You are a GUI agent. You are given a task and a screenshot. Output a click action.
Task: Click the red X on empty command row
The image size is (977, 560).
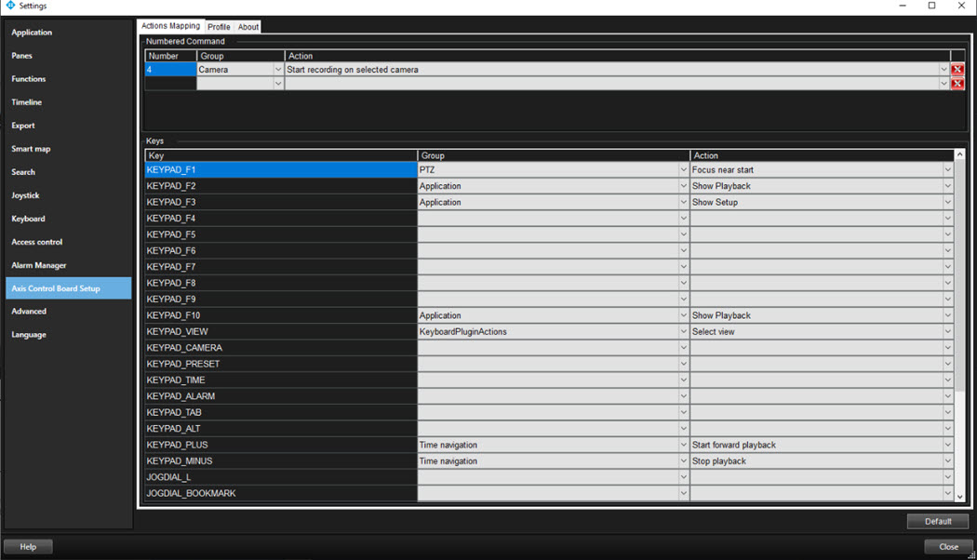tap(957, 84)
